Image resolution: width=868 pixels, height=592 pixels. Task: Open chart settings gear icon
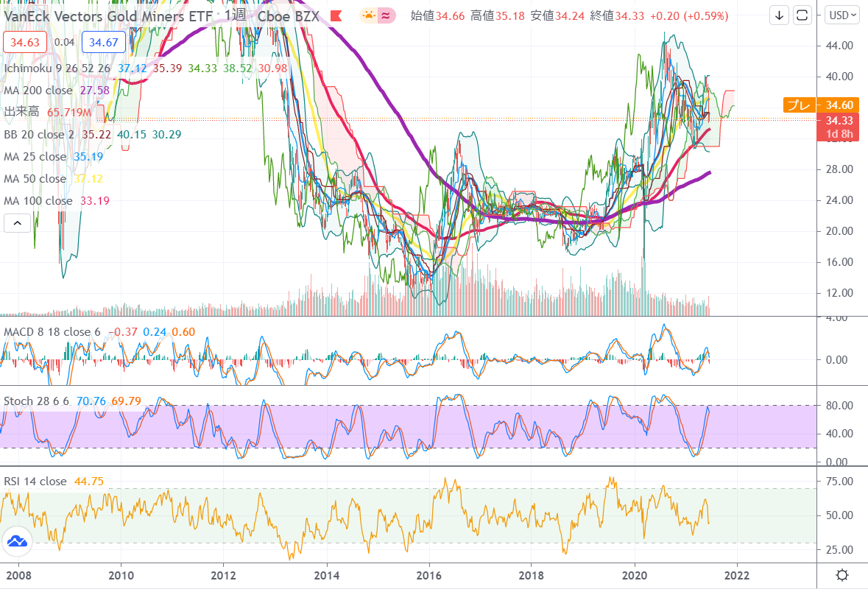click(x=842, y=575)
